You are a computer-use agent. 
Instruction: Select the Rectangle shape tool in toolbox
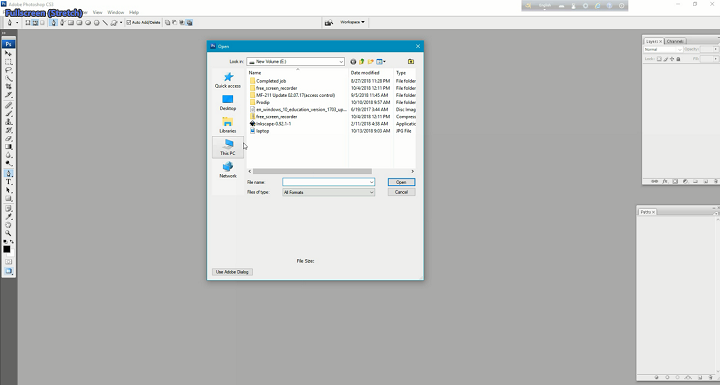click(x=8, y=198)
